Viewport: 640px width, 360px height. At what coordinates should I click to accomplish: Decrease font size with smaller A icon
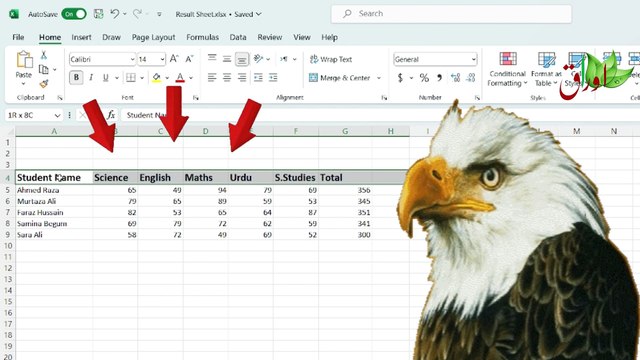click(x=189, y=59)
